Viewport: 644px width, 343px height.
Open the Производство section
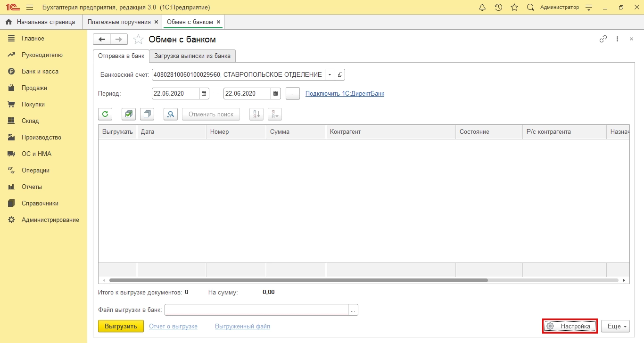pyautogui.click(x=41, y=138)
